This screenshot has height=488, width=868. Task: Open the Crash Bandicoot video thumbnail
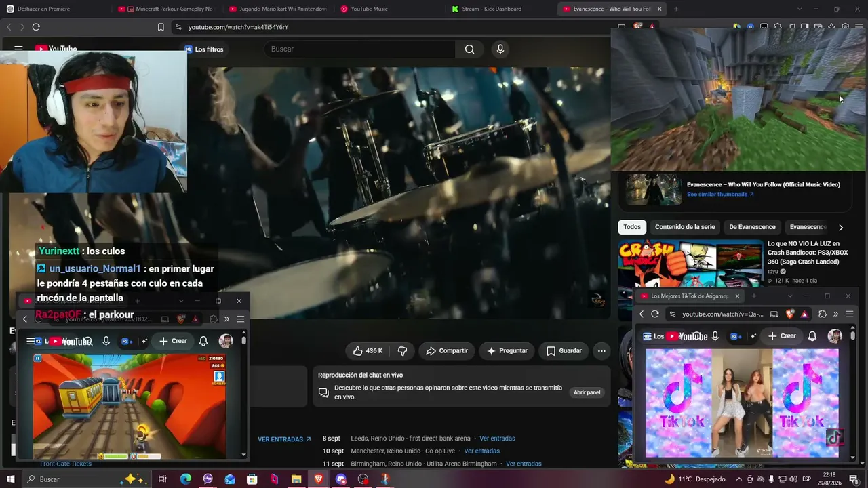(690, 264)
